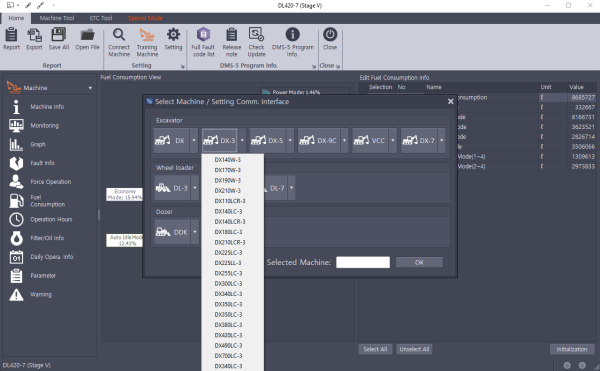The width and height of the screenshot is (600, 371).
Task: Click the Report icon in ribbon
Action: 11,35
